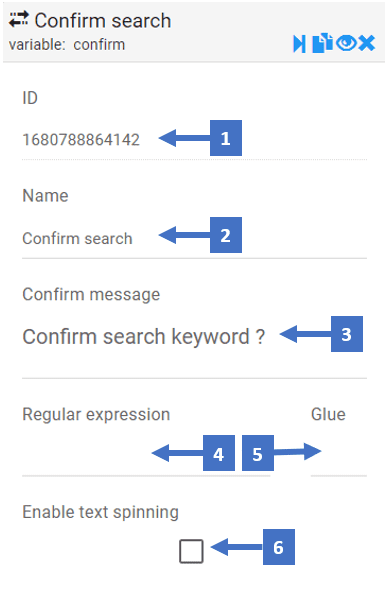Click the Name field containing Confirm search

click(x=194, y=239)
